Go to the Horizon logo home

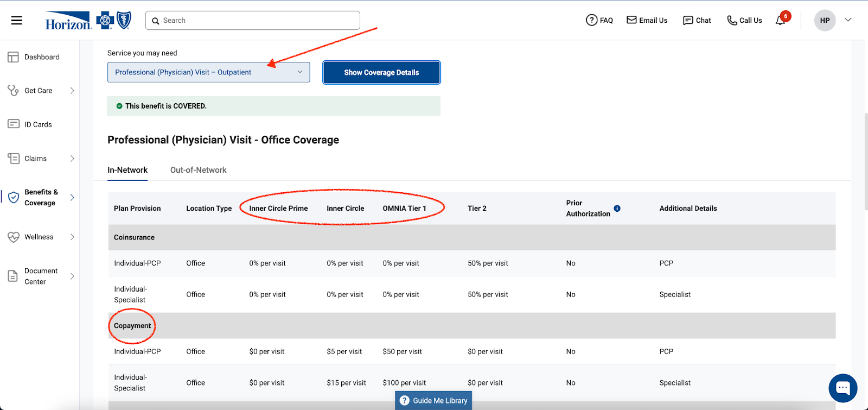coord(68,21)
